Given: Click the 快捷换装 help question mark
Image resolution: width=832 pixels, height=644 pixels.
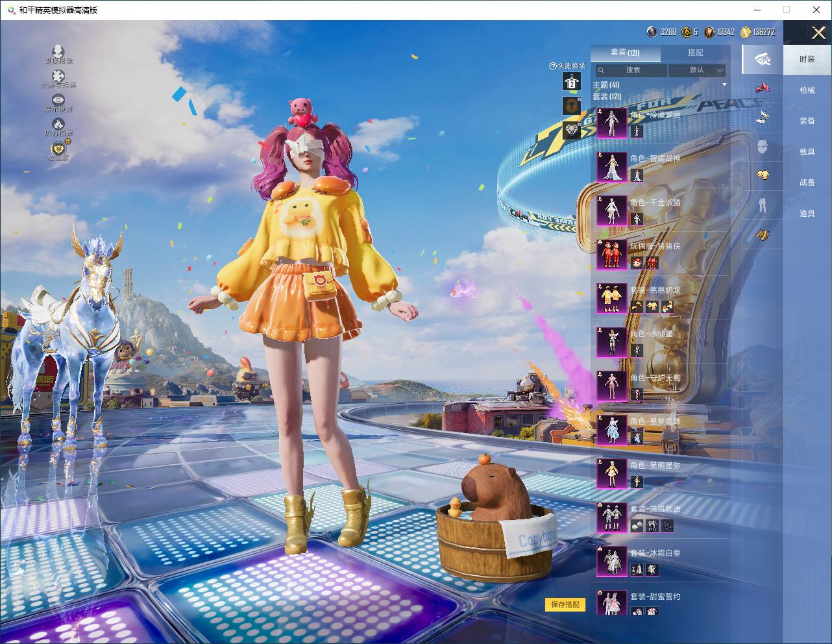Looking at the screenshot, I should point(553,66).
